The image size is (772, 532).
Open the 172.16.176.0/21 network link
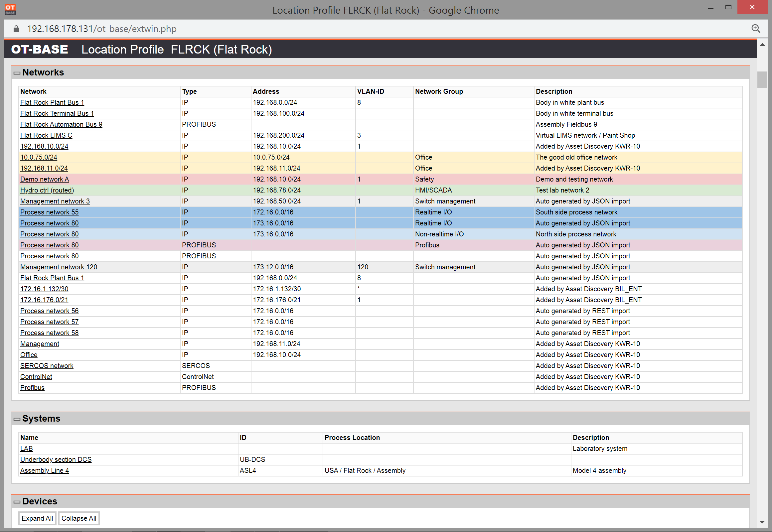[44, 300]
